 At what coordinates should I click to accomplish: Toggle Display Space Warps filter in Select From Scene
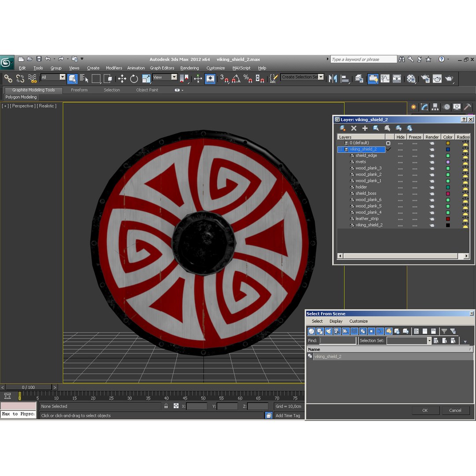coord(354,331)
